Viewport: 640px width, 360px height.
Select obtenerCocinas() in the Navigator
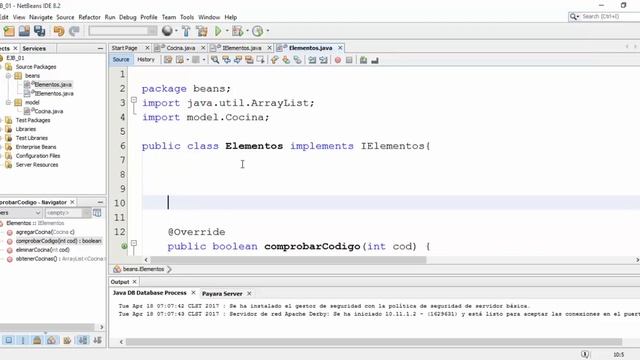pos(60,259)
